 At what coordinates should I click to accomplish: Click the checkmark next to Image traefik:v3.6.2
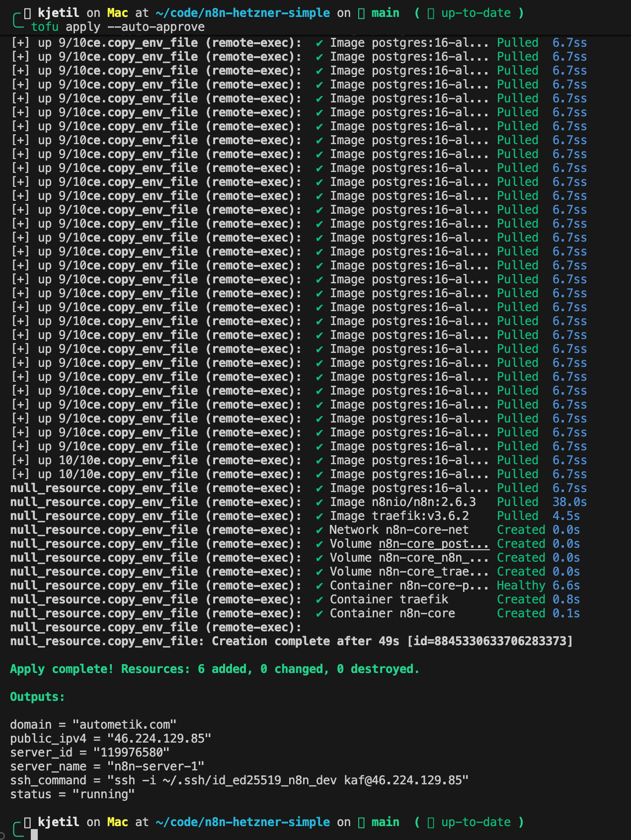pyautogui.click(x=319, y=516)
